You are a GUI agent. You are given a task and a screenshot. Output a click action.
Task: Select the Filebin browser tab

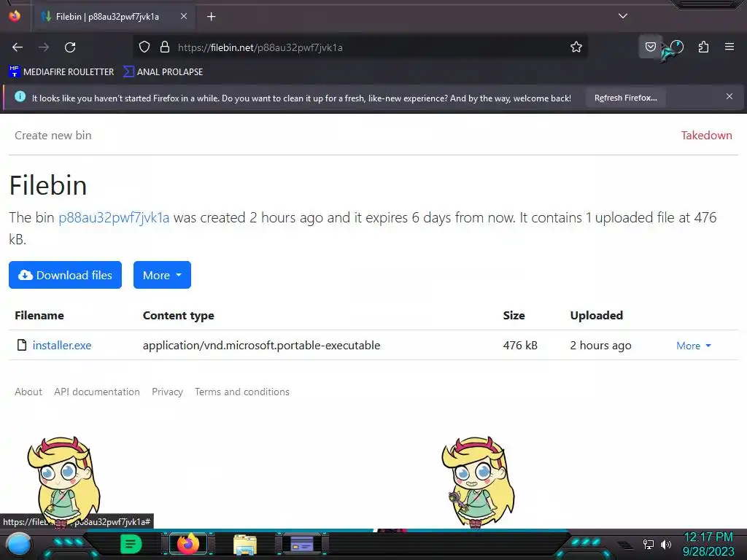click(x=113, y=17)
